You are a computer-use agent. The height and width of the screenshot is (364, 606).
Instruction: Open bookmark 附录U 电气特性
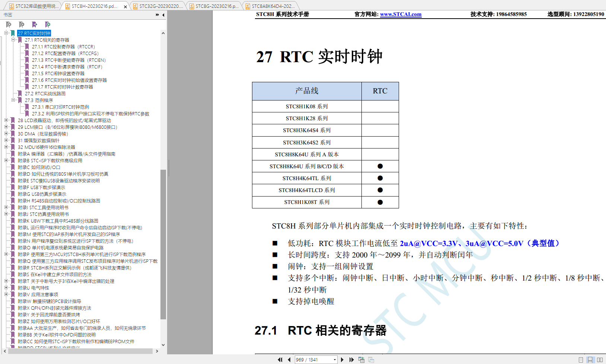(34, 288)
